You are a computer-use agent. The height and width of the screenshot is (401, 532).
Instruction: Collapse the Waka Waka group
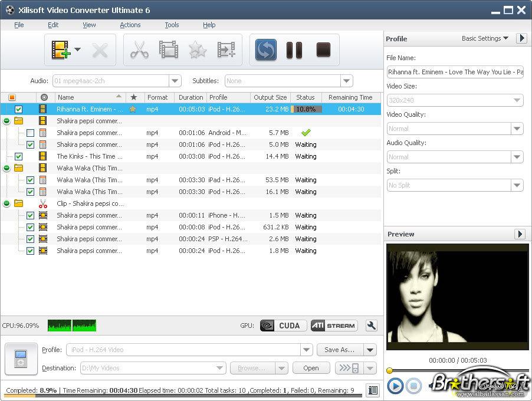6,168
